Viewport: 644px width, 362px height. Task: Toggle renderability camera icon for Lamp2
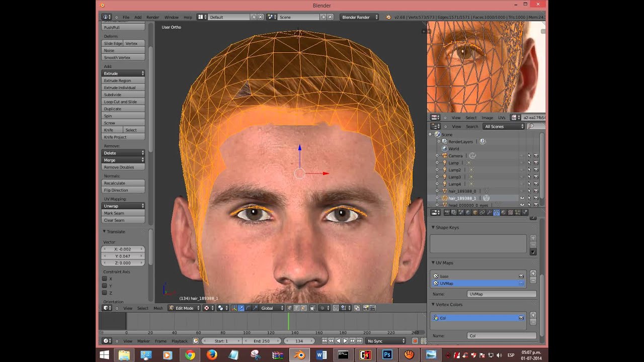pyautogui.click(x=536, y=170)
